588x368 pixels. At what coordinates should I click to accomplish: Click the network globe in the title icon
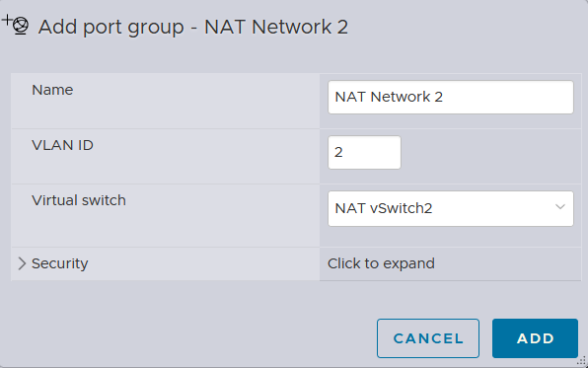(x=21, y=27)
